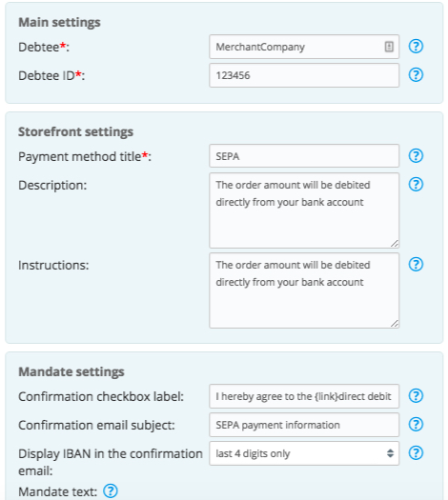Open help icon for Debtee field
The image size is (448, 500).
[416, 47]
